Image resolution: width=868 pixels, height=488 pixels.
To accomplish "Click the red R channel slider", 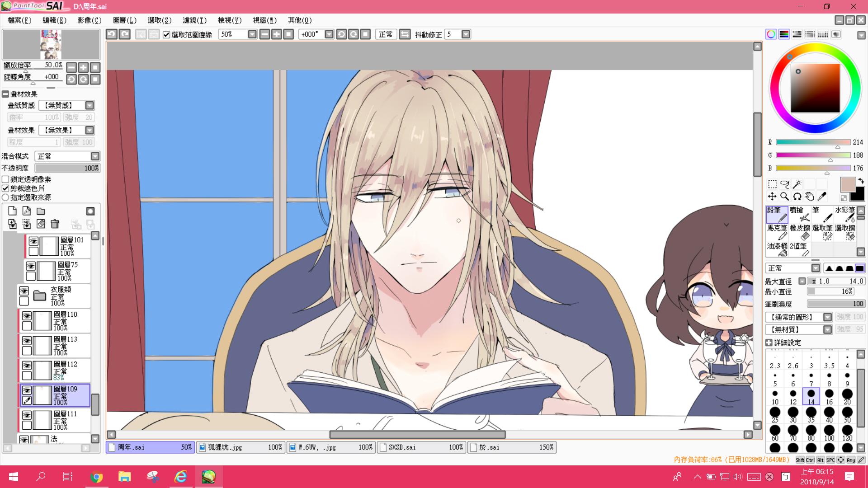I will pos(813,142).
